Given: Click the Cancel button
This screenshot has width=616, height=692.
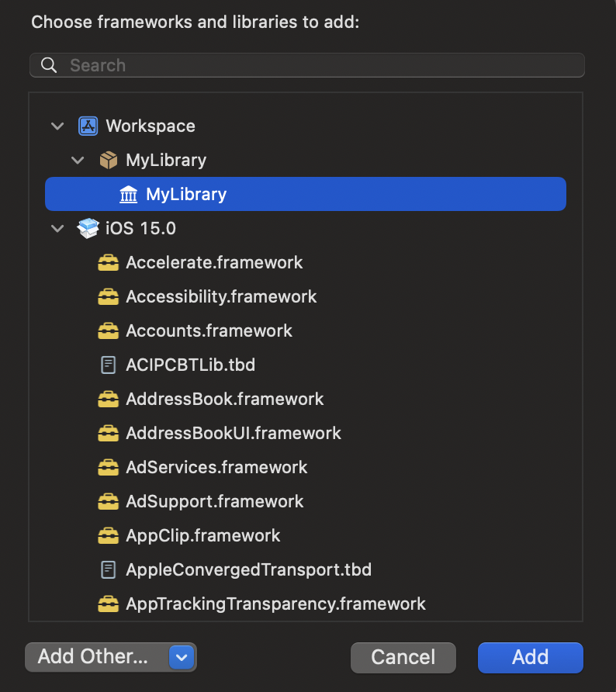Looking at the screenshot, I should coord(403,658).
